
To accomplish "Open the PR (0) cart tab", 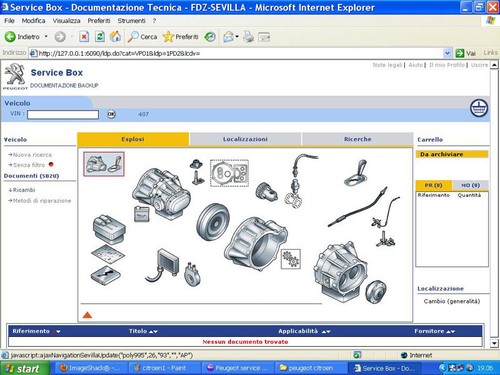I will click(x=434, y=185).
